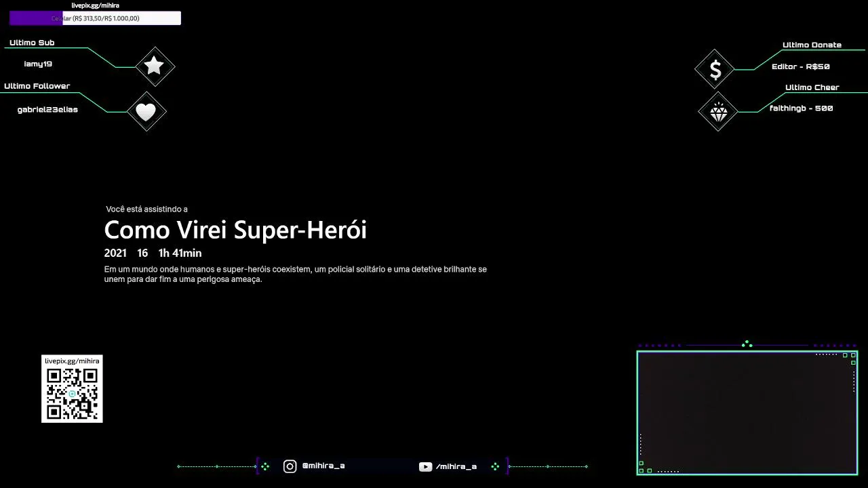
Task: Click the YouTube logo icon
Action: tap(425, 466)
